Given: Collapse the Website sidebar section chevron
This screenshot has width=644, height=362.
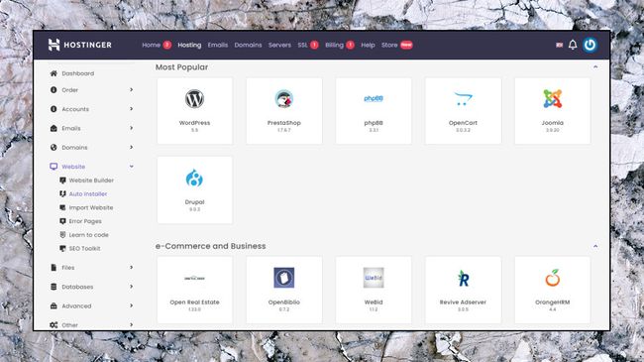Looking at the screenshot, I should click(x=131, y=167).
